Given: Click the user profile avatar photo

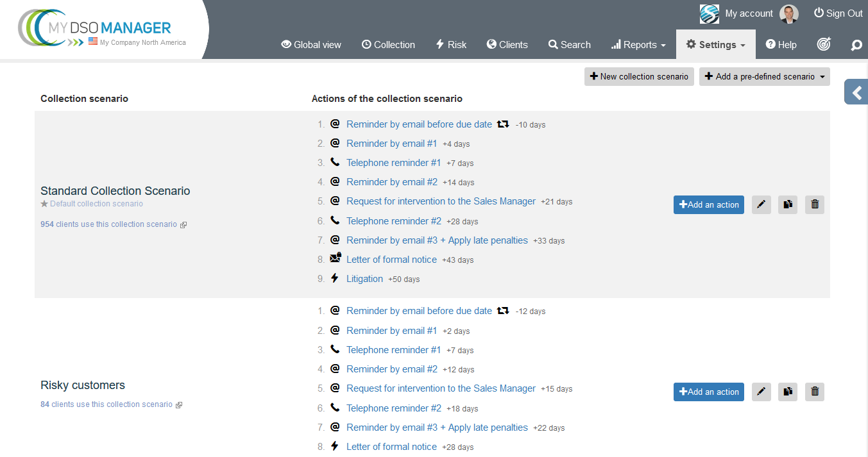Looking at the screenshot, I should click(x=788, y=14).
